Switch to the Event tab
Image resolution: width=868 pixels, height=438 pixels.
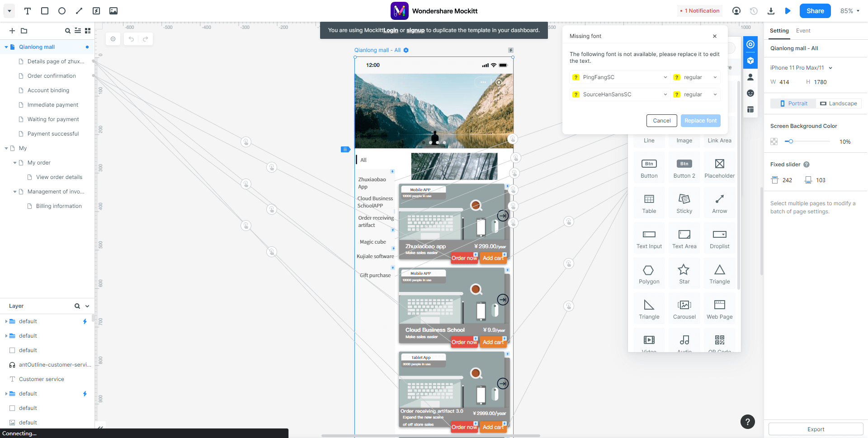[803, 31]
